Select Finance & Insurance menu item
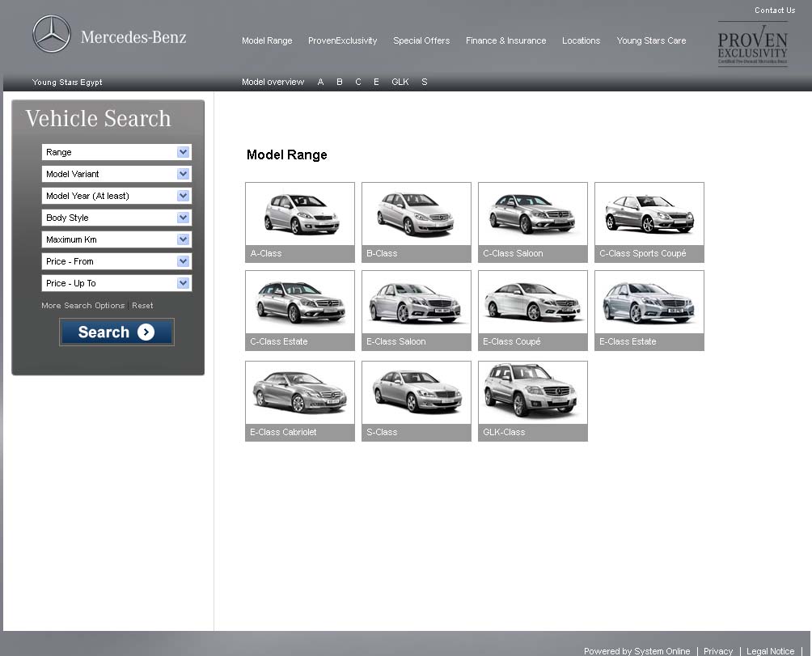Image resolution: width=812 pixels, height=656 pixels. tap(506, 40)
